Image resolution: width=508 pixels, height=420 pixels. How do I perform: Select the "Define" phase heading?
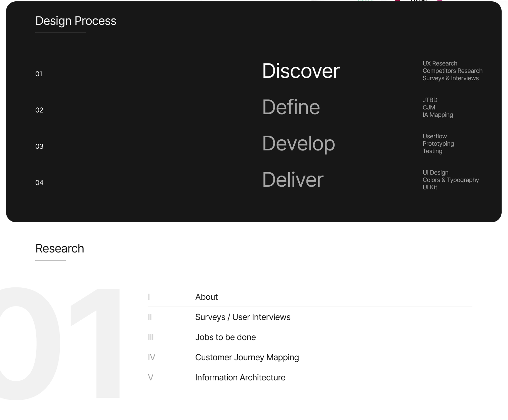(x=291, y=107)
